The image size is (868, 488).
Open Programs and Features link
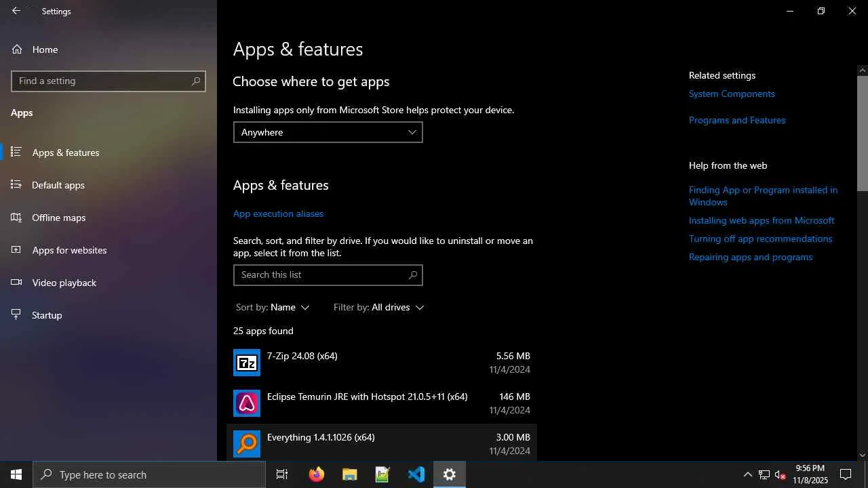coord(737,120)
